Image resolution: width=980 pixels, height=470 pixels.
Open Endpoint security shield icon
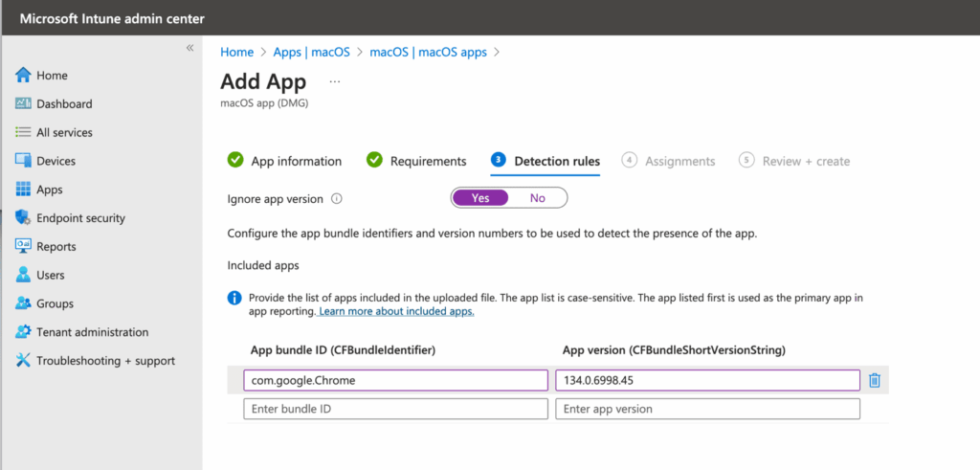click(24, 218)
